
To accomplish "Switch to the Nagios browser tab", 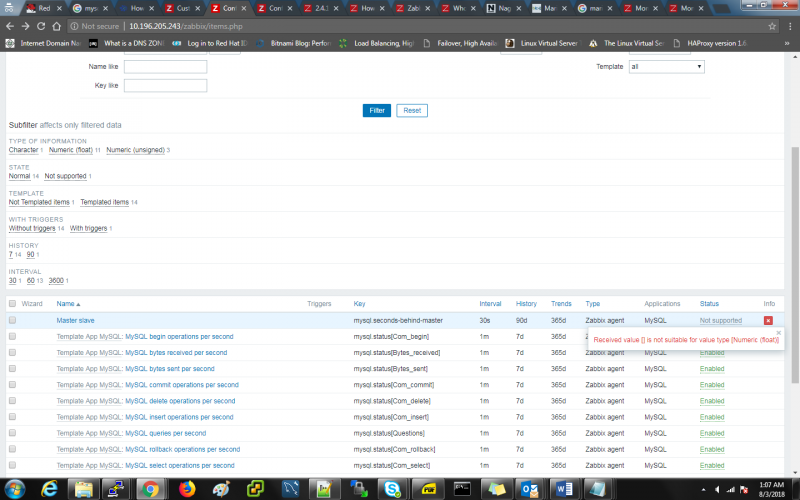I will pyautogui.click(x=504, y=8).
